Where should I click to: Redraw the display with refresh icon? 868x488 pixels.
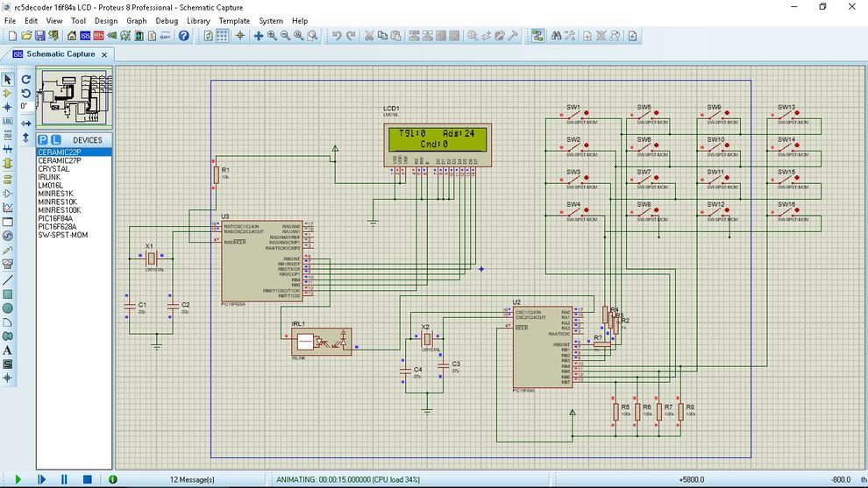coord(209,36)
